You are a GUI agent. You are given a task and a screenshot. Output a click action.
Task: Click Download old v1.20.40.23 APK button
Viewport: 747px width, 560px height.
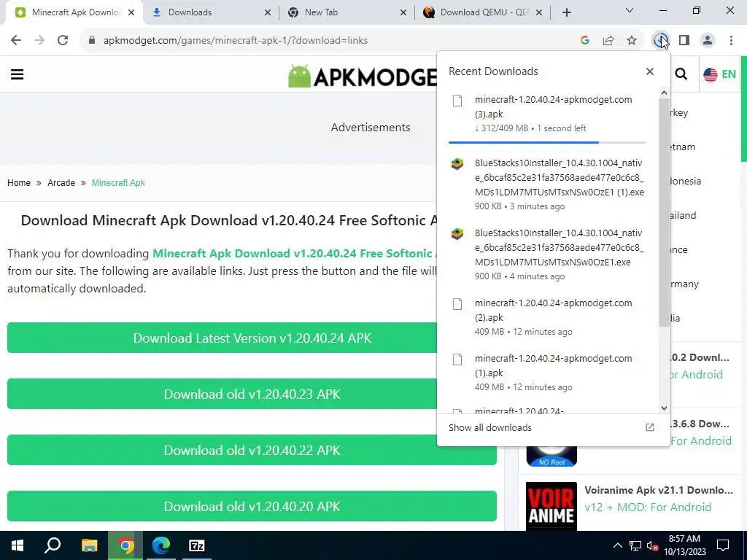click(x=252, y=394)
